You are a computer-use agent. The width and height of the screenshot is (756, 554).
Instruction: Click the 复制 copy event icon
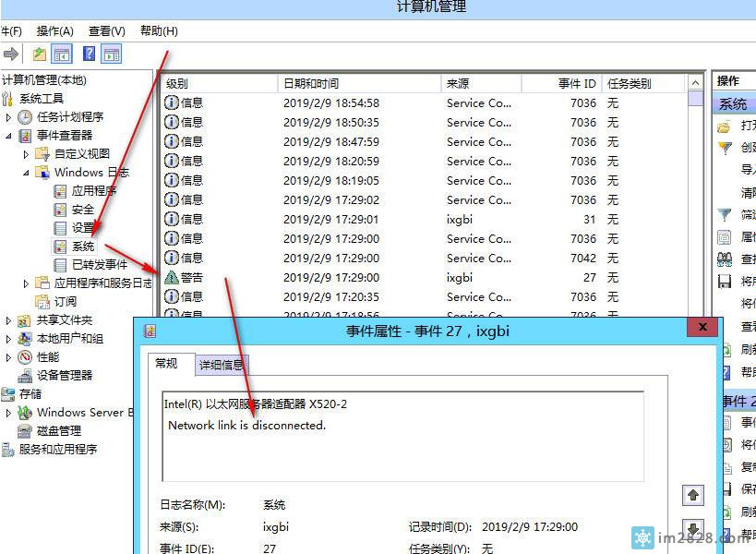point(729,462)
